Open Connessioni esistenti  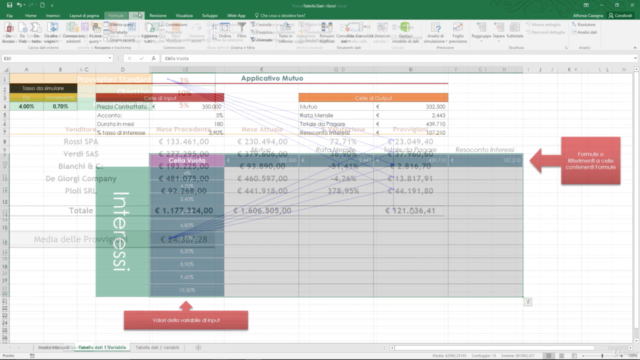pyautogui.click(x=73, y=33)
